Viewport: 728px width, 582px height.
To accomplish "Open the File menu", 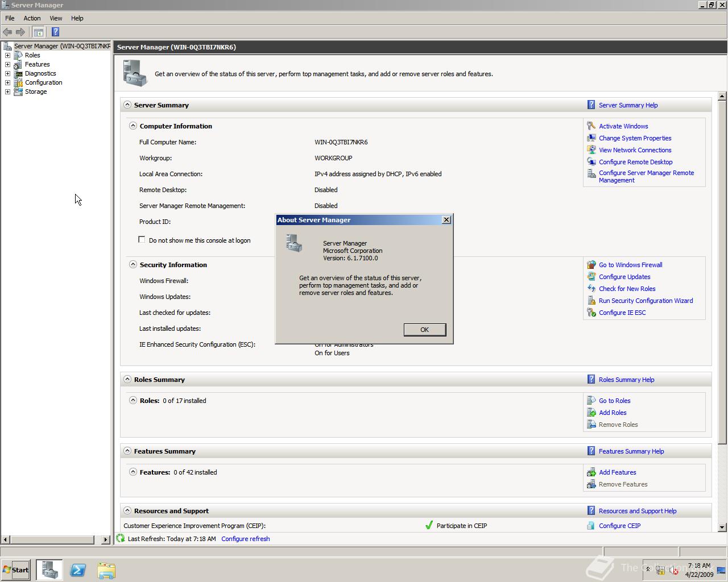I will click(x=10, y=18).
